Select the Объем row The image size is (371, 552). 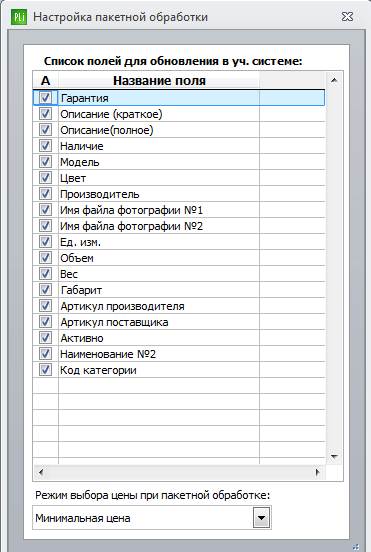pos(179,258)
